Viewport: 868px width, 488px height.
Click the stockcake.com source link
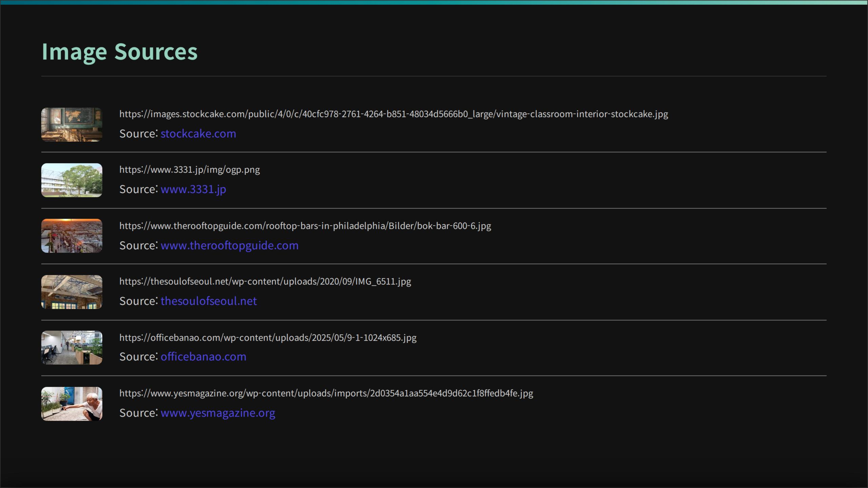click(198, 134)
